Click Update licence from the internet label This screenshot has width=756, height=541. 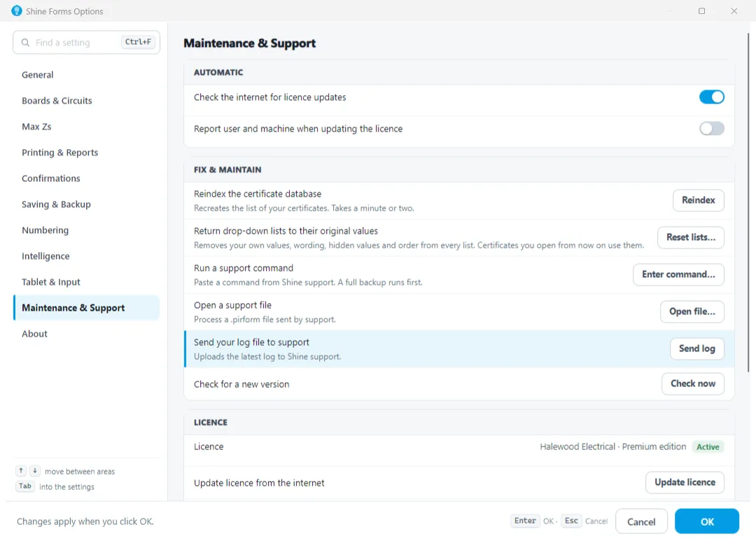(259, 483)
